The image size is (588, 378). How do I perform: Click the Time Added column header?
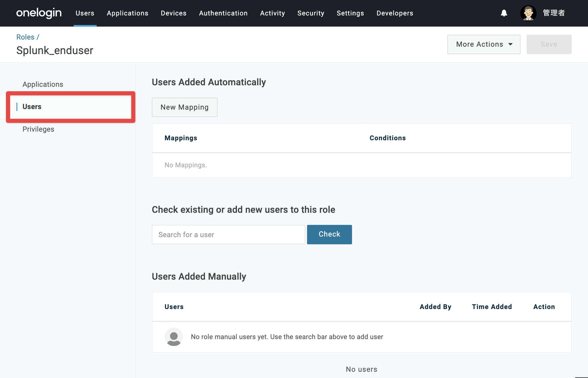(492, 307)
